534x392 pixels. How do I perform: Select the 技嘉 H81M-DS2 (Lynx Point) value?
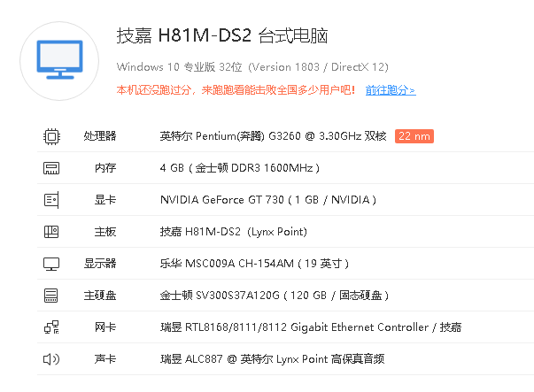[x=234, y=232]
